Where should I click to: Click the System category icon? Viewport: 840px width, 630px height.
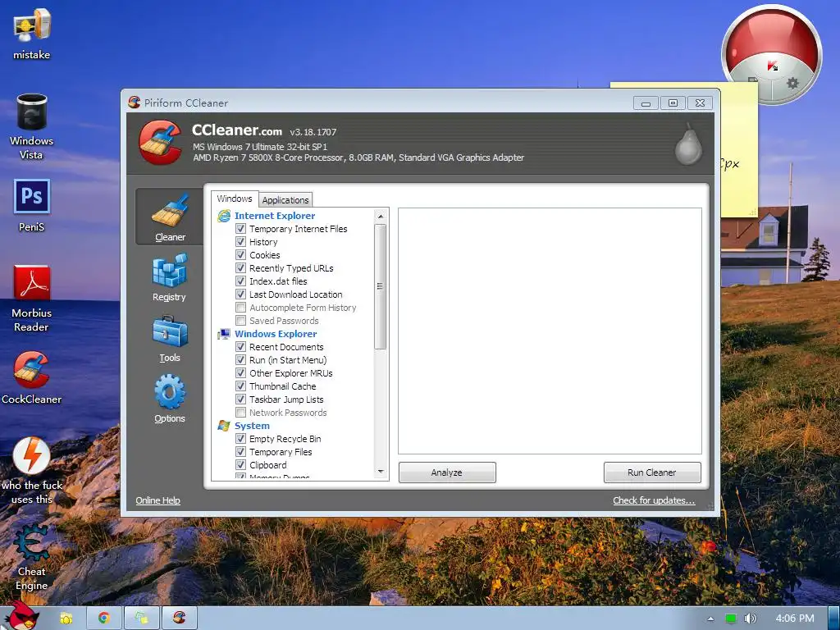tap(223, 426)
